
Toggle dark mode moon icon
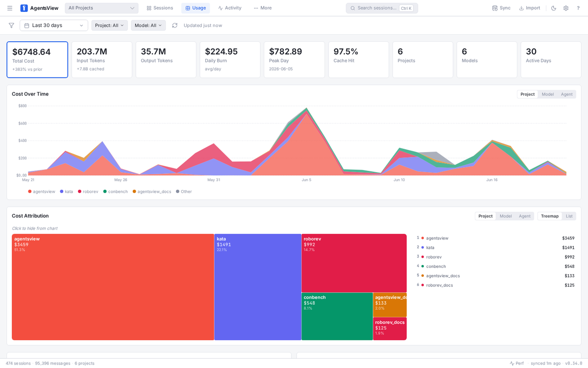pyautogui.click(x=554, y=8)
